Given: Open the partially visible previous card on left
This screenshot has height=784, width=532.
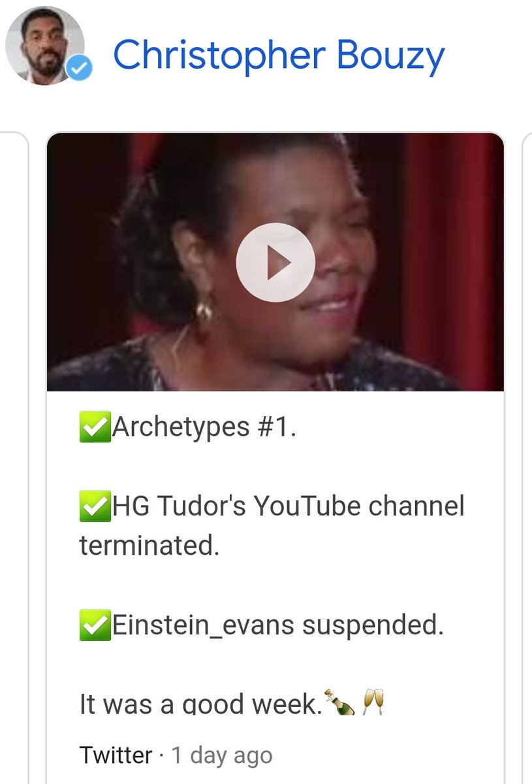Looking at the screenshot, I should (x=14, y=457).
